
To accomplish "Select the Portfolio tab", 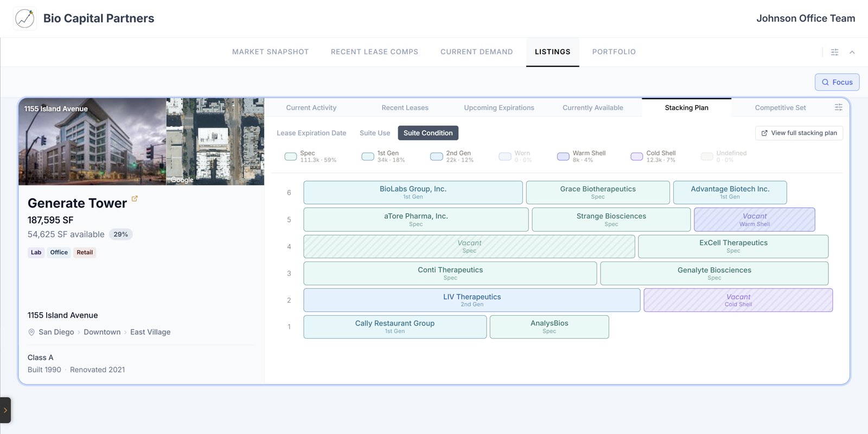I will (614, 52).
